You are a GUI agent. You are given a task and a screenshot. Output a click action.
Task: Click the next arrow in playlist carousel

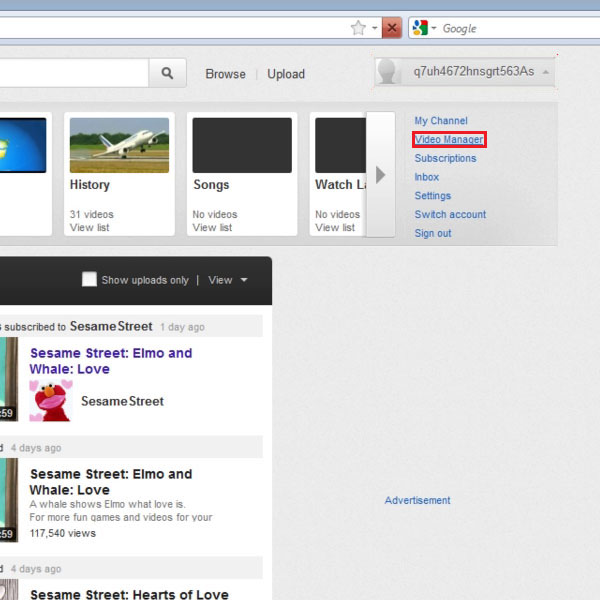380,175
